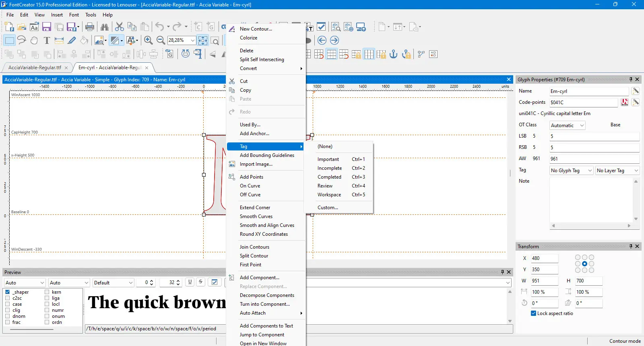
Task: Choose Smooth Curves from context menu
Action: (266, 216)
